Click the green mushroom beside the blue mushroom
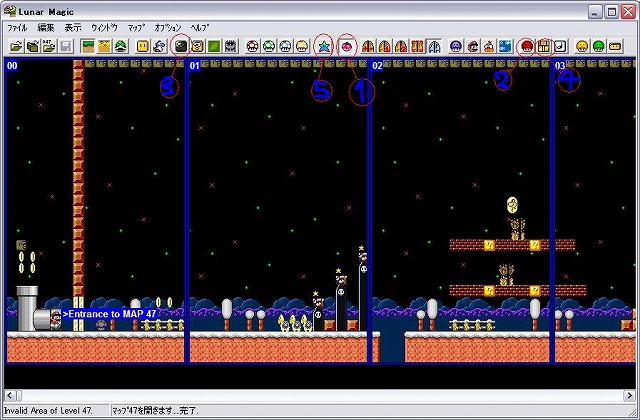 pyautogui.click(x=269, y=47)
